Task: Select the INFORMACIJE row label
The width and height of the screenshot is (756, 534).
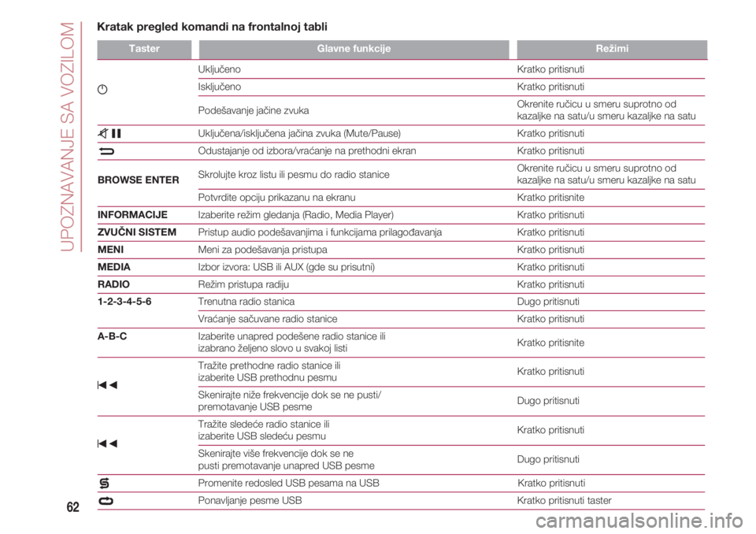Action: coord(132,215)
